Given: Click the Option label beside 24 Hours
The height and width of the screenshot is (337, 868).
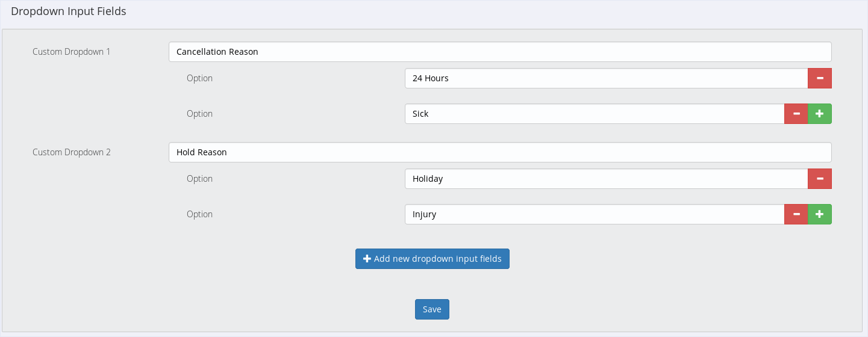Looking at the screenshot, I should pyautogui.click(x=199, y=78).
